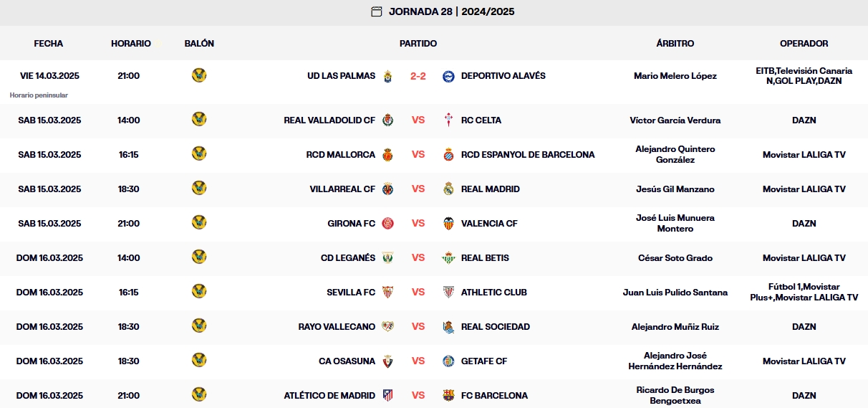Open the RCD Espanyol de Barcelona link
Image resolution: width=868 pixels, height=408 pixels.
(x=528, y=155)
